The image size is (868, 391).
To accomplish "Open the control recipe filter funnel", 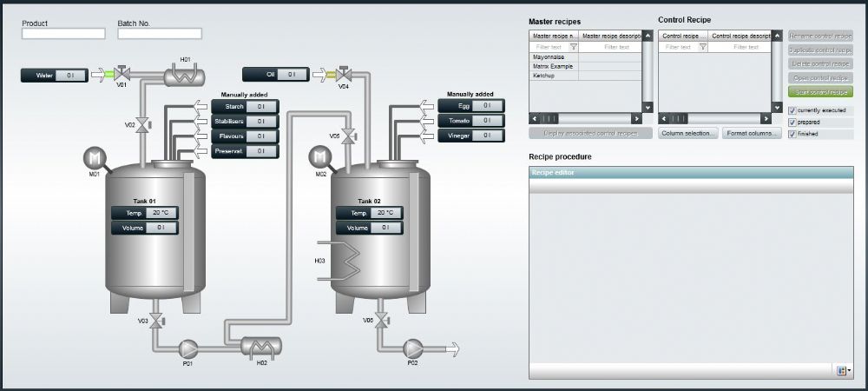I will click(x=702, y=47).
